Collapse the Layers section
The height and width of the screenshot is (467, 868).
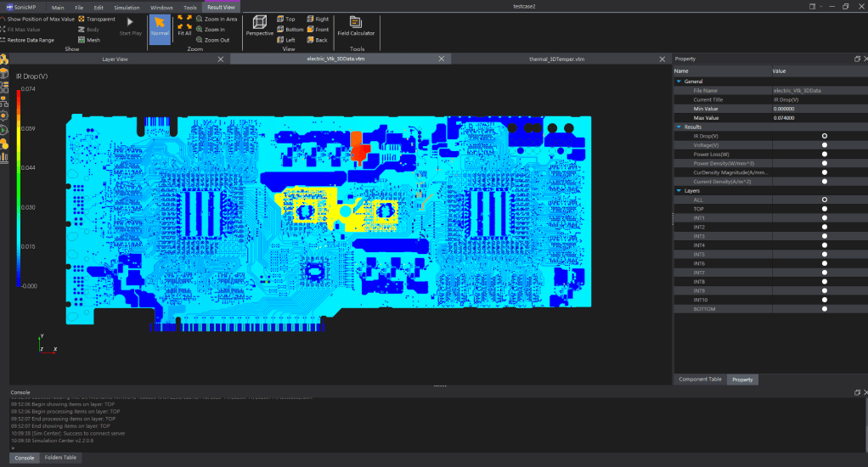(679, 190)
